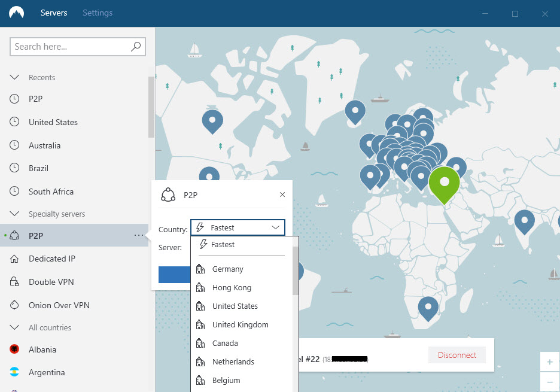560x392 pixels.
Task: Select Brazil from recents list
Action: pos(74,168)
